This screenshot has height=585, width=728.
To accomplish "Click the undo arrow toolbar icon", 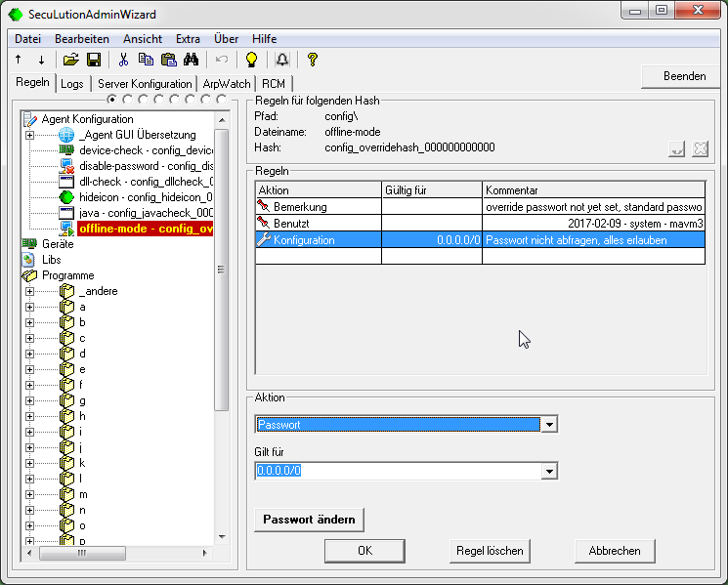I will pyautogui.click(x=222, y=60).
